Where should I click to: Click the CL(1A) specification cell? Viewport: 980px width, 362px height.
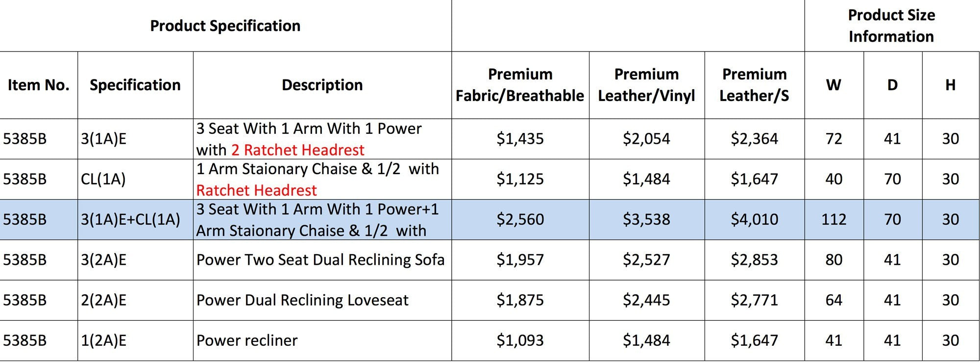(x=135, y=179)
